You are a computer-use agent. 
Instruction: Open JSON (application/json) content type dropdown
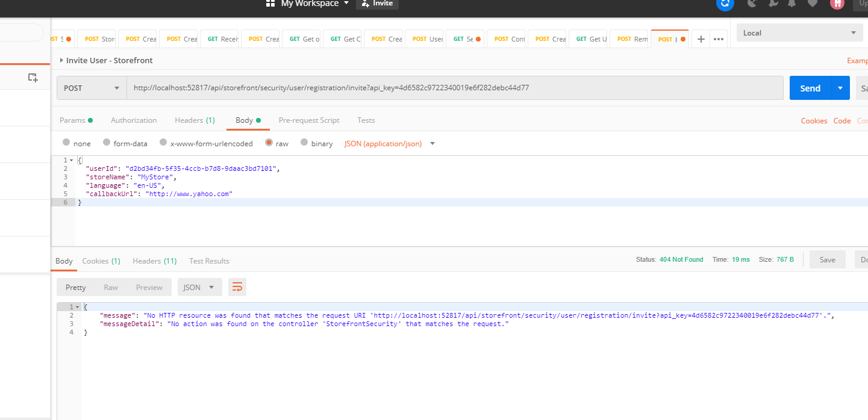389,144
